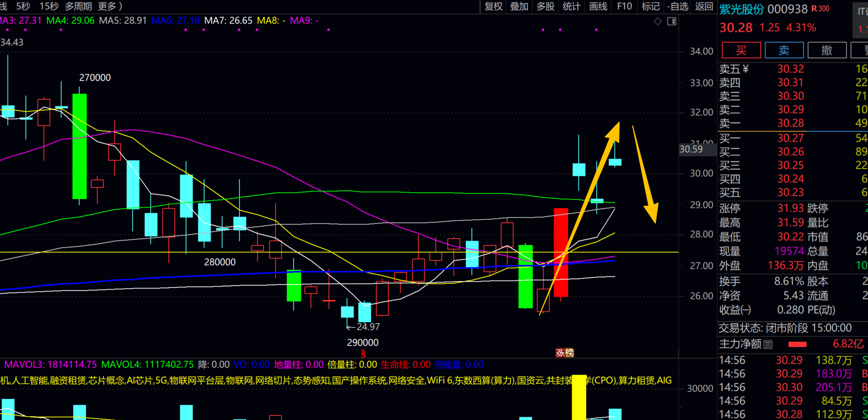This screenshot has height=420, width=868.
Task: Click the red $ marker below 24.97
Action: [364, 354]
